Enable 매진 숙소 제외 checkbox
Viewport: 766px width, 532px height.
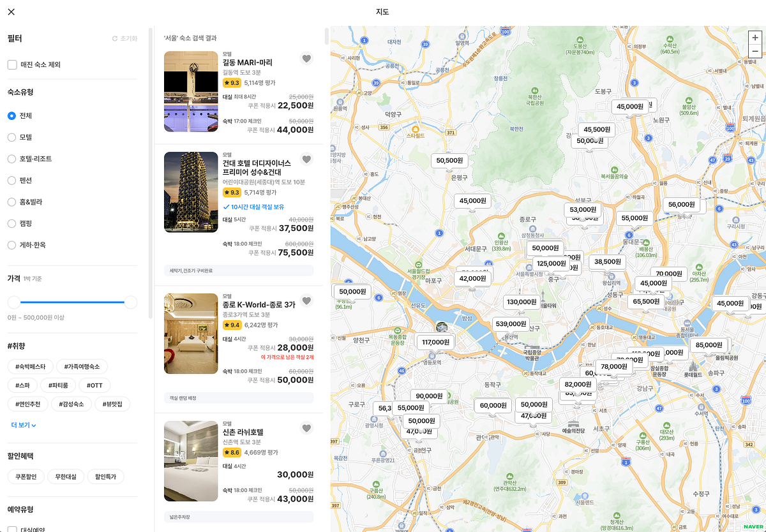coord(12,64)
